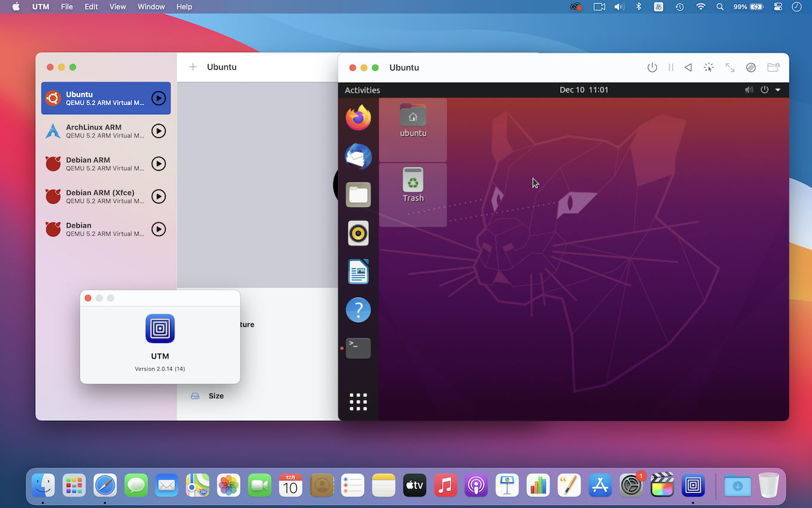
Task: Open the View menu
Action: tap(118, 7)
